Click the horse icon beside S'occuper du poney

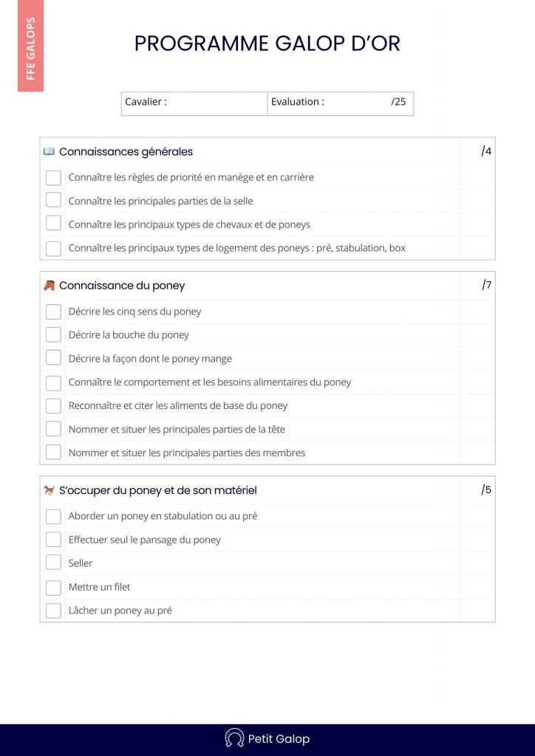tap(49, 490)
